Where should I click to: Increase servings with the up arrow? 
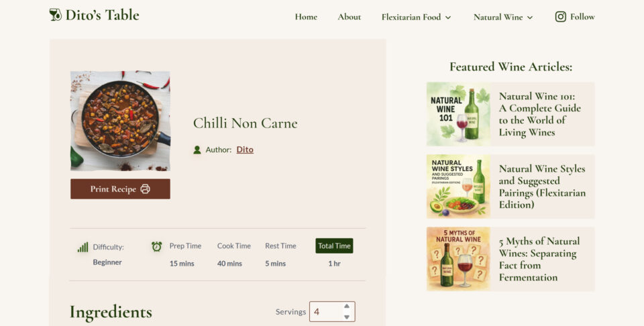pyautogui.click(x=347, y=307)
